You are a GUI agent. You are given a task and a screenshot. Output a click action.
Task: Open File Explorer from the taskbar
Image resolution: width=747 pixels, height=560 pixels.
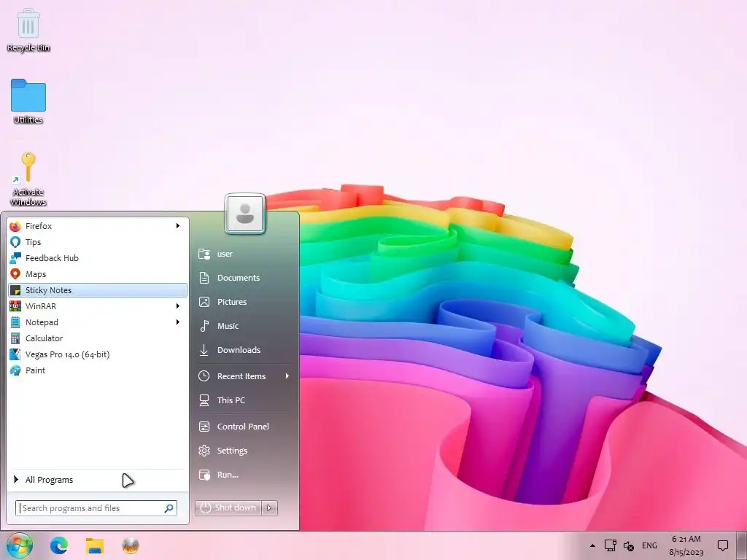point(95,545)
